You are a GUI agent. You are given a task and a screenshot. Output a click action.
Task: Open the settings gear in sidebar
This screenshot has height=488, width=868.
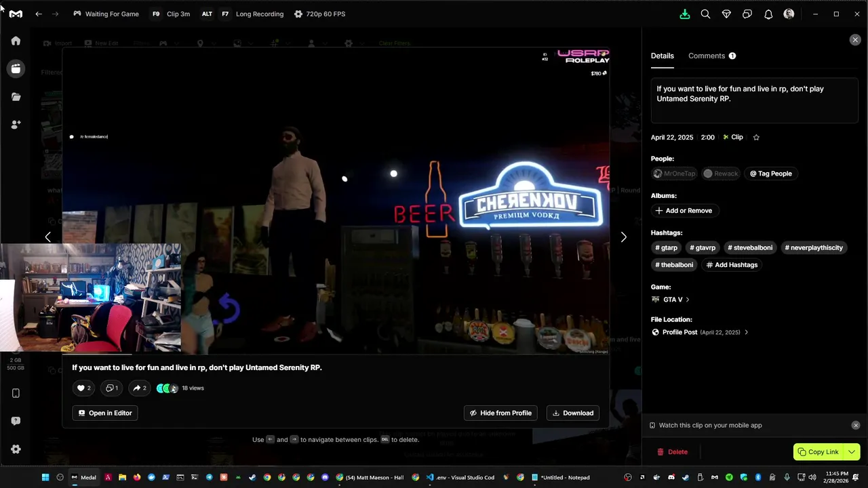click(x=16, y=449)
